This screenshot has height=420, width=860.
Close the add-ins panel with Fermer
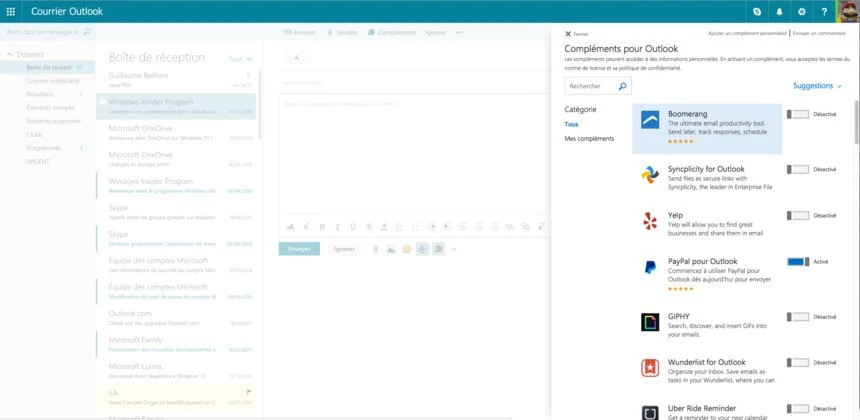point(576,33)
